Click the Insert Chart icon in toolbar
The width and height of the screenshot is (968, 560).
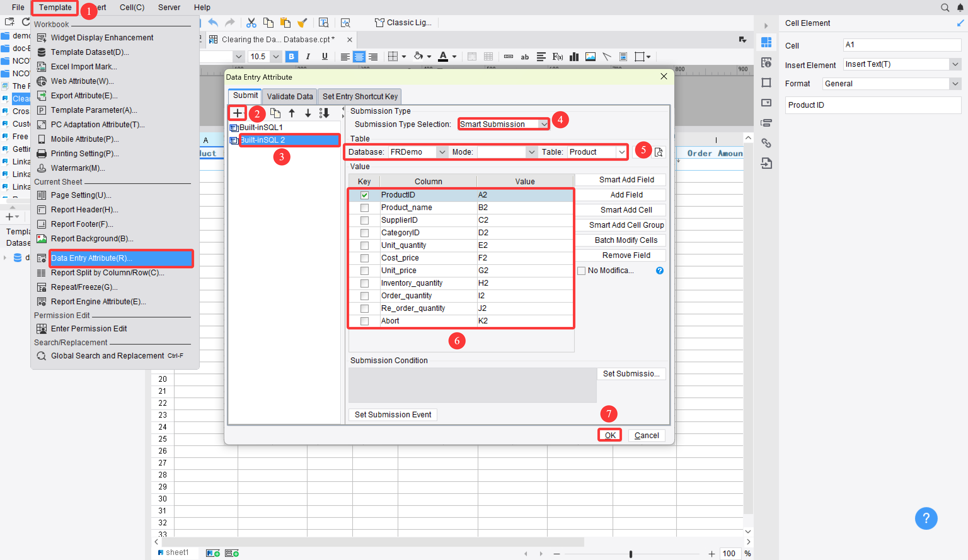(x=574, y=57)
